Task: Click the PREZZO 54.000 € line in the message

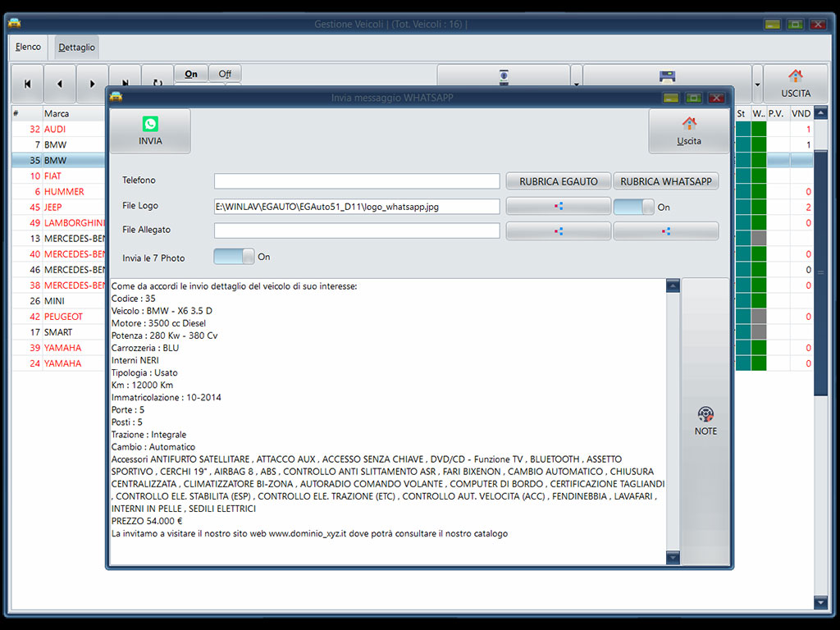Action: pos(147,521)
